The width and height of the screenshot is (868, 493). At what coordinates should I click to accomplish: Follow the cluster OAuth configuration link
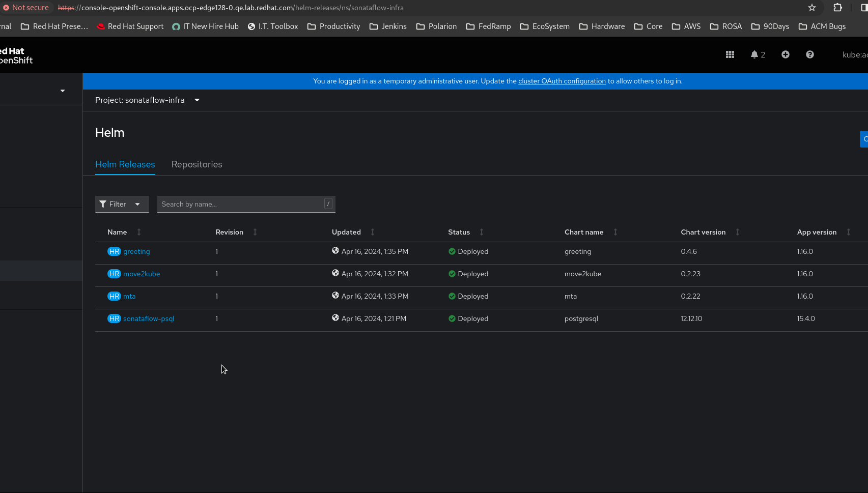pyautogui.click(x=562, y=81)
